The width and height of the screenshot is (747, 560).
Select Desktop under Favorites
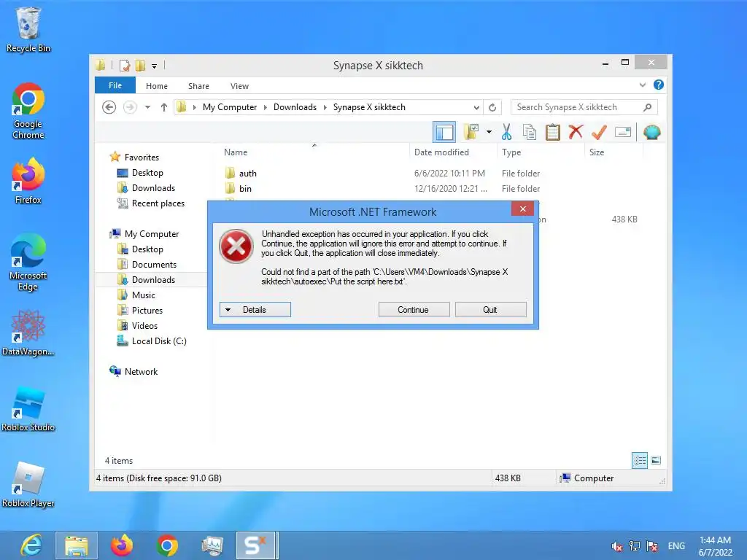point(147,172)
